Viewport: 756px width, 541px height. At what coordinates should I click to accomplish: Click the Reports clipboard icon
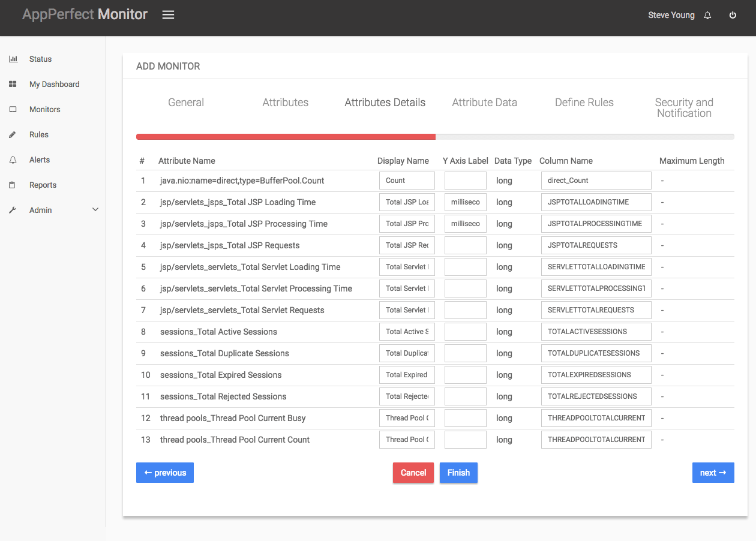tap(13, 185)
